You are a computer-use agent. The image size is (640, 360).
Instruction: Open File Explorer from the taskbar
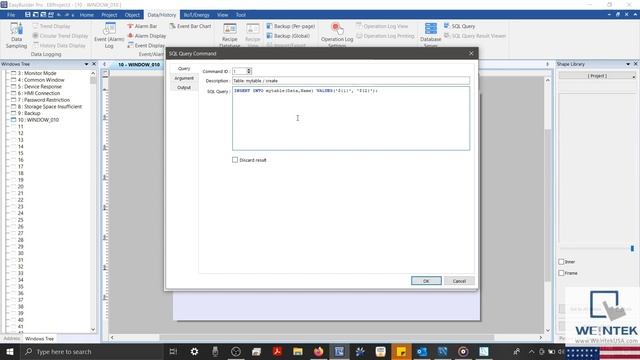(298, 351)
